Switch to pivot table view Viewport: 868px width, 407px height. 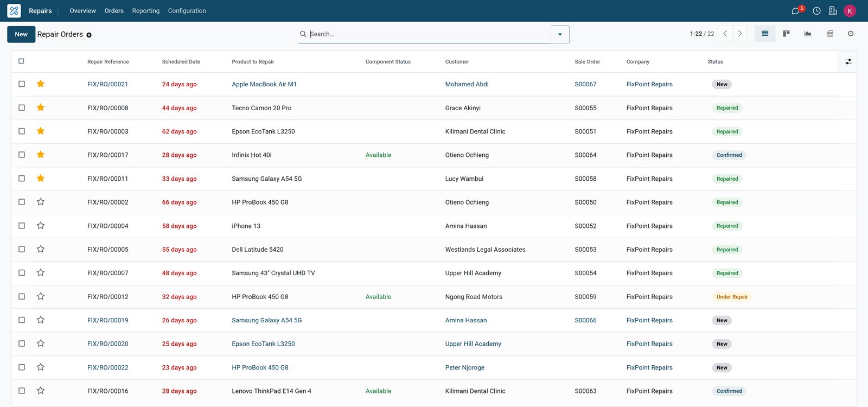pyautogui.click(x=829, y=34)
